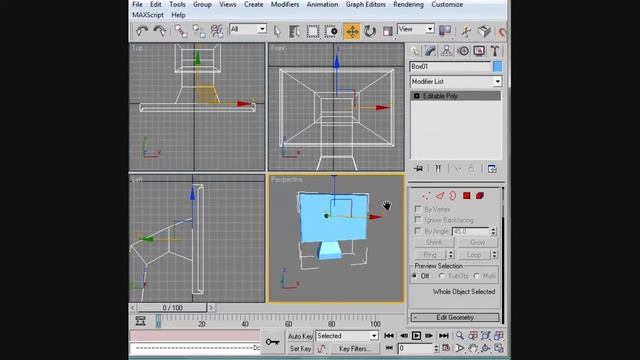Screen dimensions: 640x360
Task: Select Preview Selection Multi radio button
Action: click(476, 276)
